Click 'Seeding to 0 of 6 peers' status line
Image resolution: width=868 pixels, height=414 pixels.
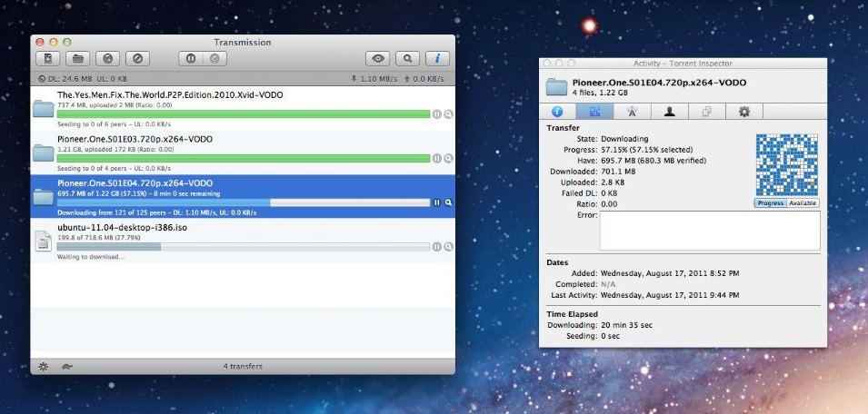tap(115, 123)
